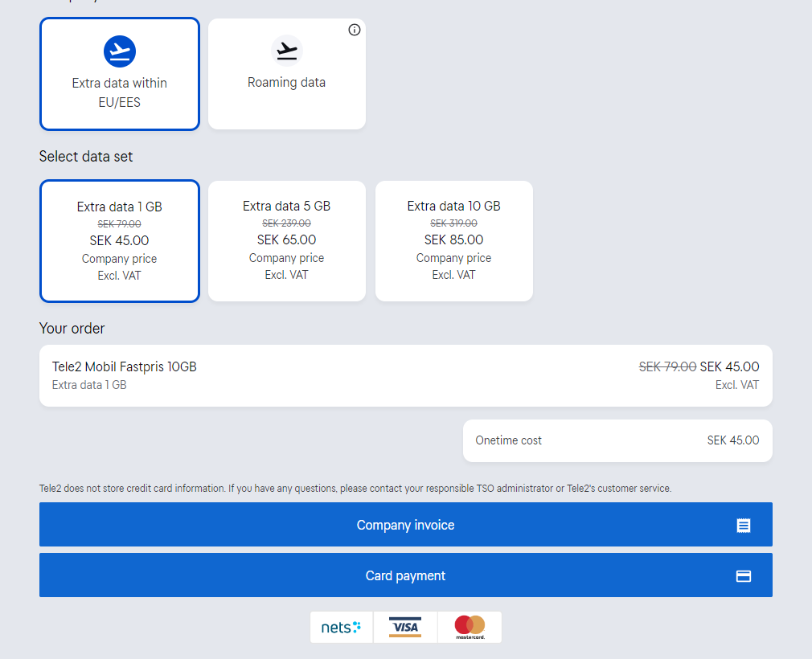This screenshot has height=659, width=812.
Task: Click the Mastercard logo
Action: 470,628
